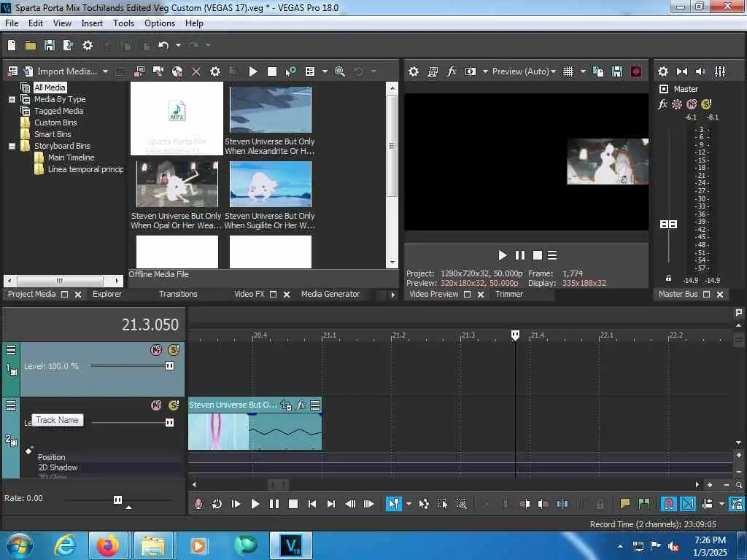This screenshot has width=747, height=560.
Task: Dim the Master Bus output
Action: (701, 71)
